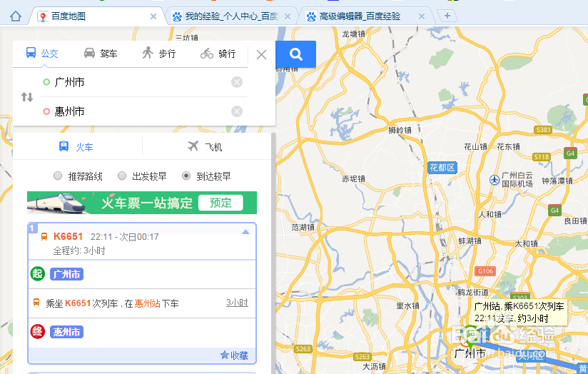Clear the 惠州市 destination field
Viewport: 588px width, 374px height.
(237, 111)
